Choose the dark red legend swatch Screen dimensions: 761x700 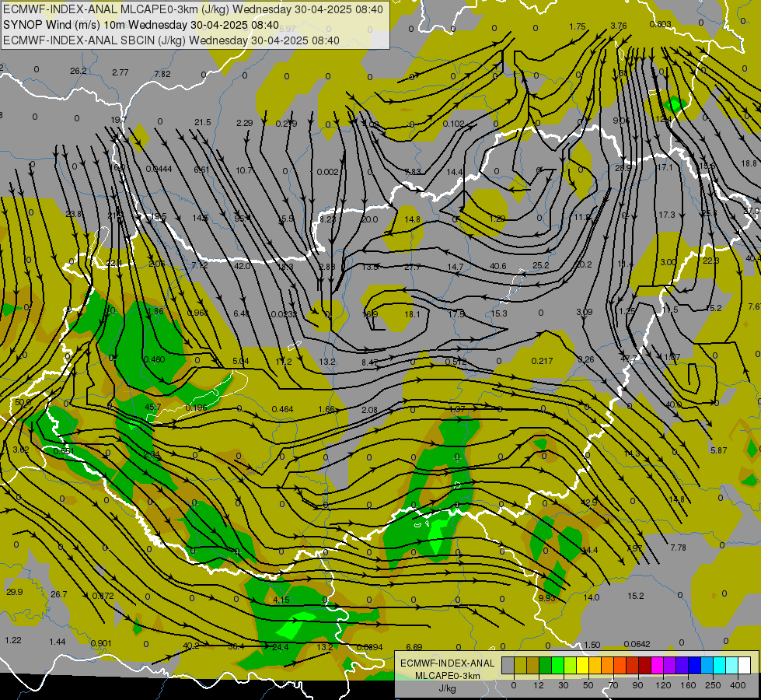[x=644, y=666]
